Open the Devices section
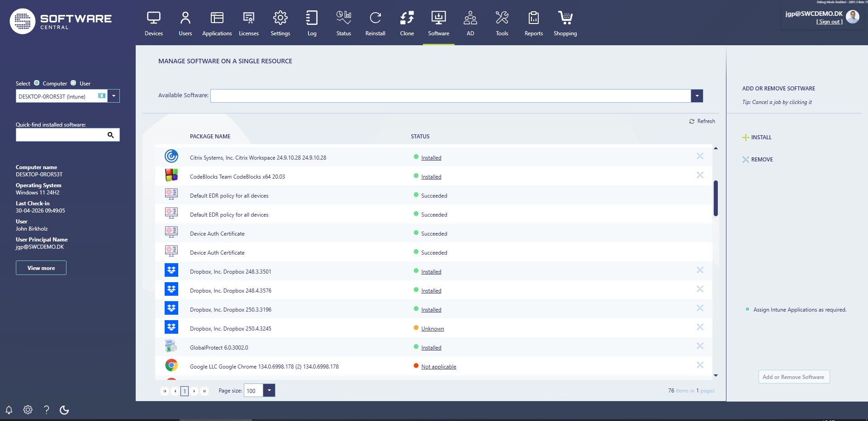The height and width of the screenshot is (421, 868). [x=154, y=24]
